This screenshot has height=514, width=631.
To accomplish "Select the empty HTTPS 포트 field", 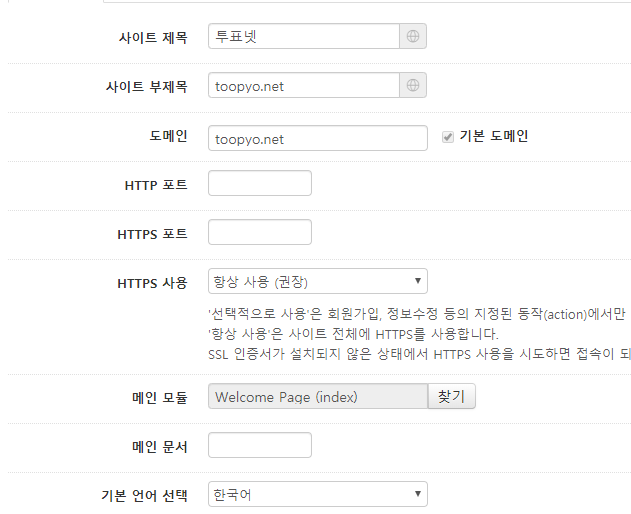I will coord(260,232).
